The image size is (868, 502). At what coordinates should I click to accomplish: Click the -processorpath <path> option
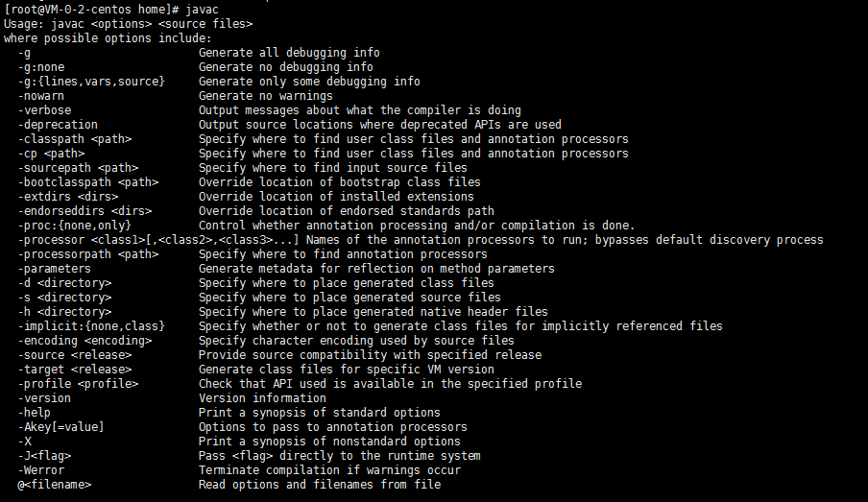point(88,254)
